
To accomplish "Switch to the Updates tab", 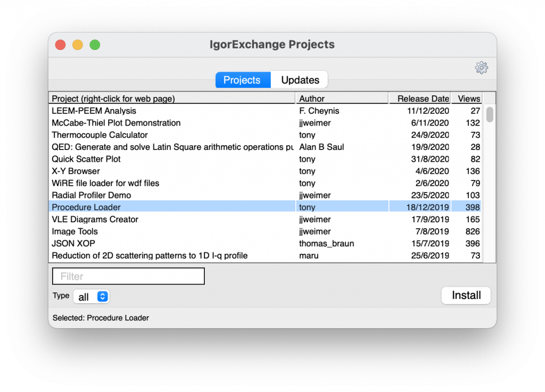I will click(300, 80).
